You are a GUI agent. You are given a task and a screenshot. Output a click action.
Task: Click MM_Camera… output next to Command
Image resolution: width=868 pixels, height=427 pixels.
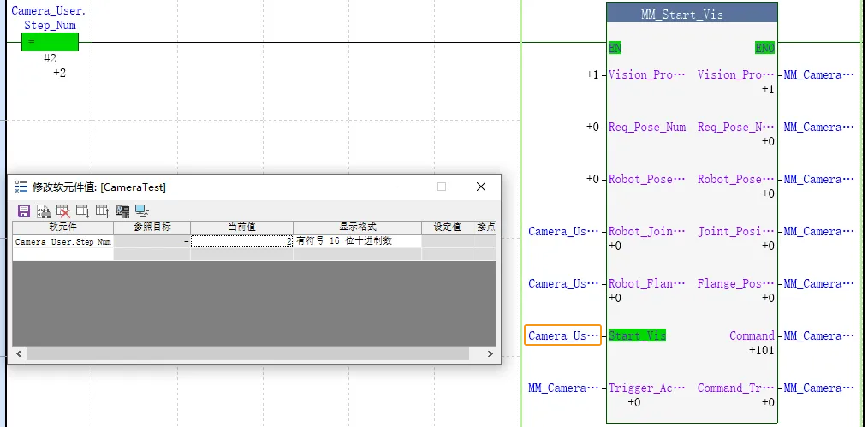818,335
